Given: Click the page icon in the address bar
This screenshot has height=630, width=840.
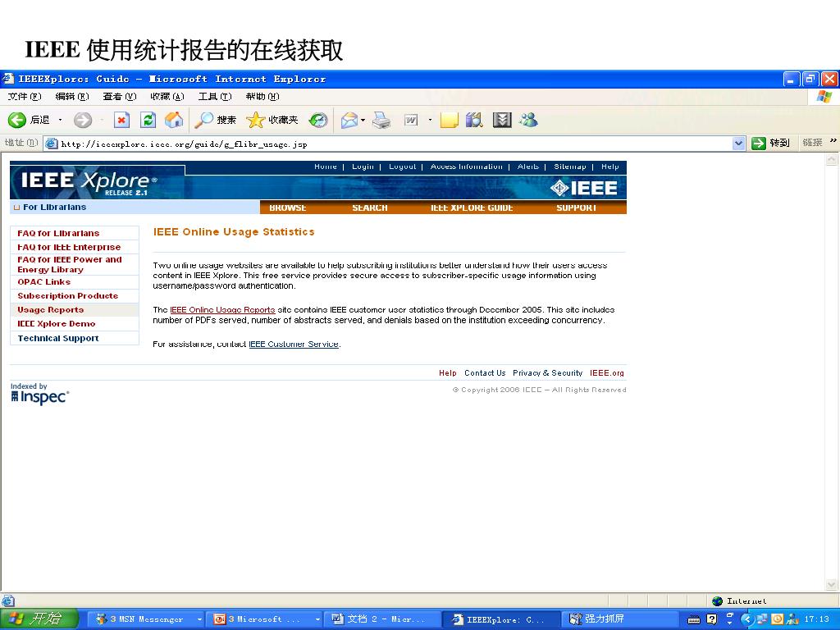Looking at the screenshot, I should coord(52,144).
